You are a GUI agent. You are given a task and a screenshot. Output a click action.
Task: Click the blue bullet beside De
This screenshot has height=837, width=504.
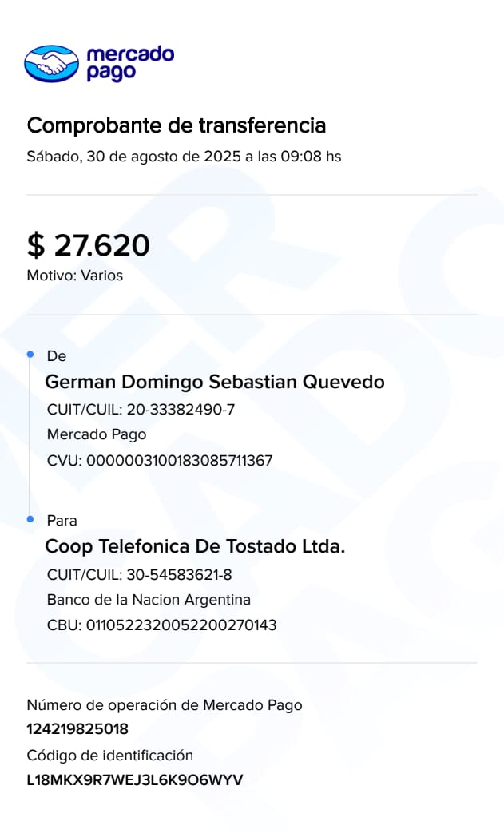30,354
